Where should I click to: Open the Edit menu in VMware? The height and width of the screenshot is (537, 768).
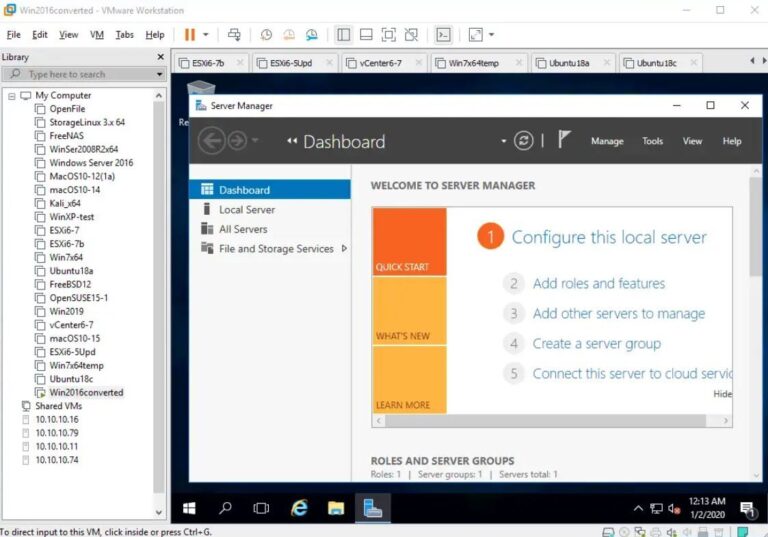coord(40,35)
